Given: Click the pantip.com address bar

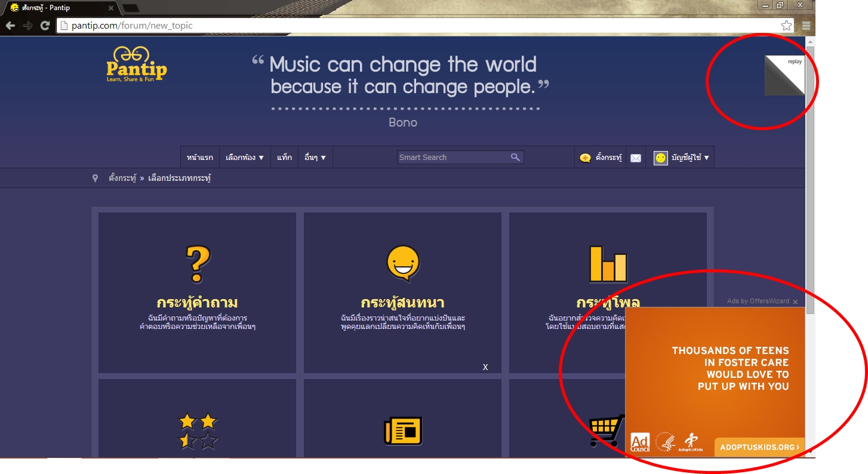Looking at the screenshot, I should 426,26.
